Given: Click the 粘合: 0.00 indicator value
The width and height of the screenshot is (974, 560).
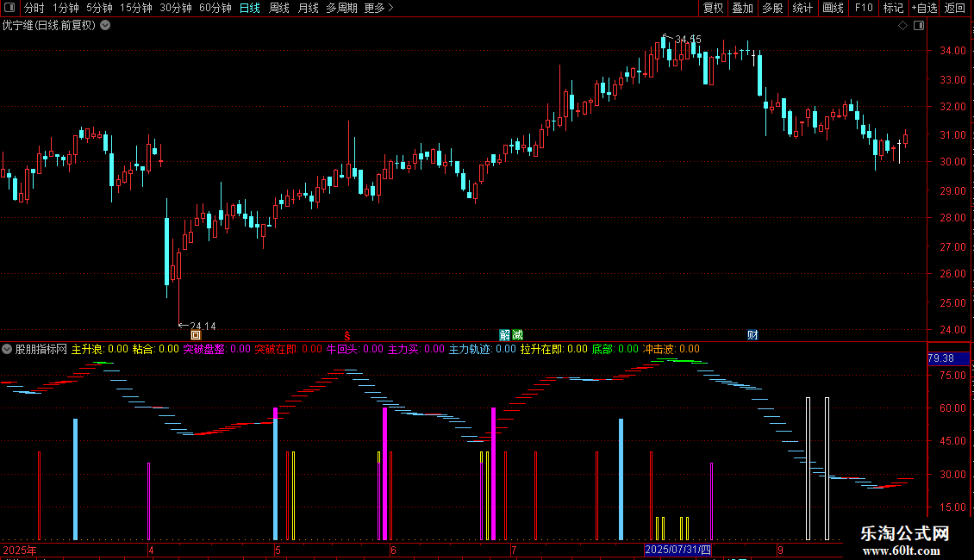Looking at the screenshot, I should click(156, 349).
